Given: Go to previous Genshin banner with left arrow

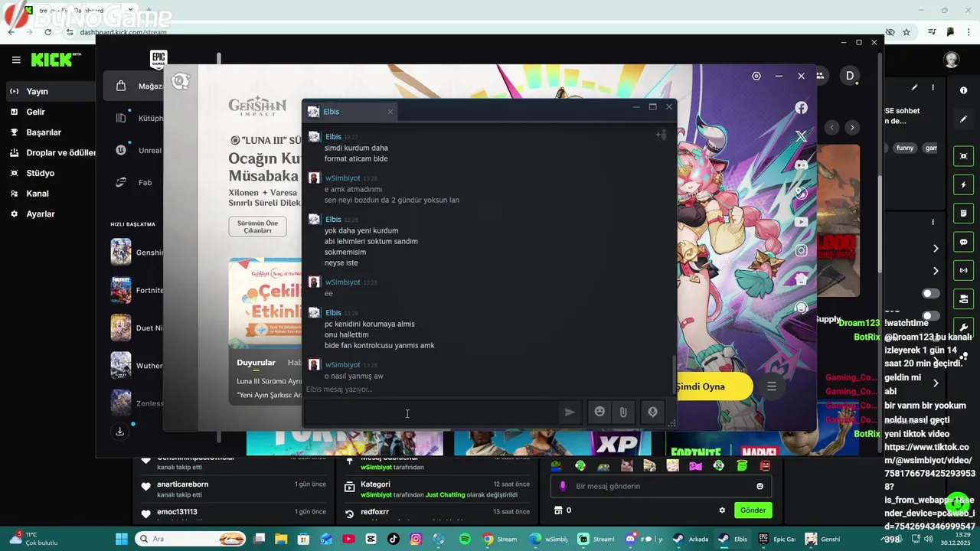Looking at the screenshot, I should (x=832, y=128).
